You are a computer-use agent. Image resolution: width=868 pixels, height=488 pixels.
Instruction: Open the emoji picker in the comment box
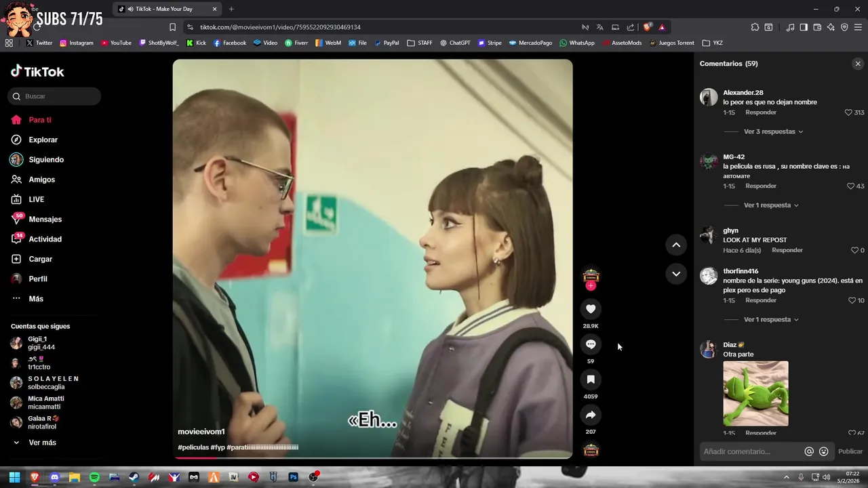[824, 451]
